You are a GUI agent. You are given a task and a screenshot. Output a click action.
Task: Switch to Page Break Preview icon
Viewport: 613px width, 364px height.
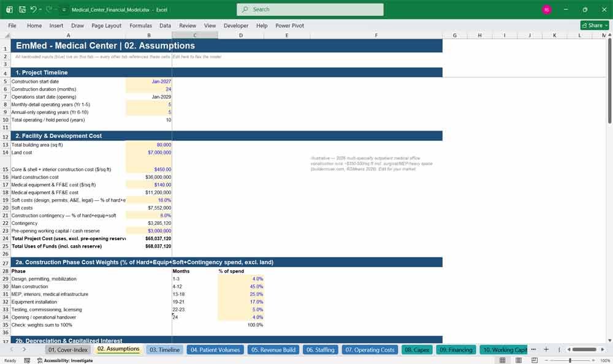(535, 360)
